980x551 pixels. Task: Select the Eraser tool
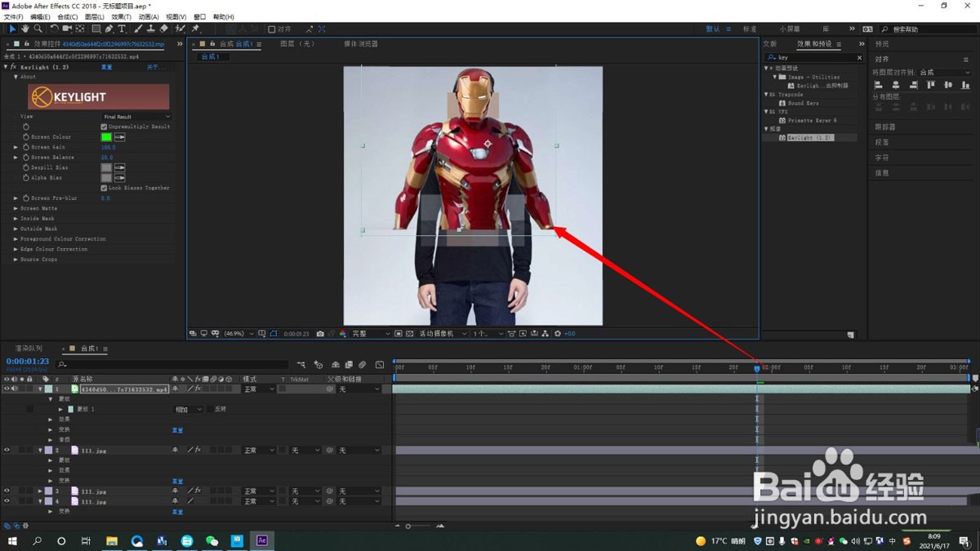pyautogui.click(x=164, y=29)
